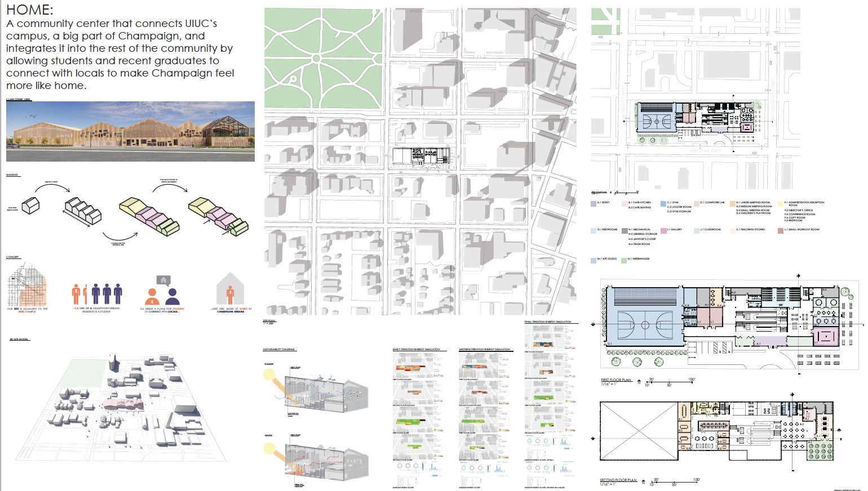Click the row of orange and purple people figures
868x491 pixels.
click(x=97, y=294)
